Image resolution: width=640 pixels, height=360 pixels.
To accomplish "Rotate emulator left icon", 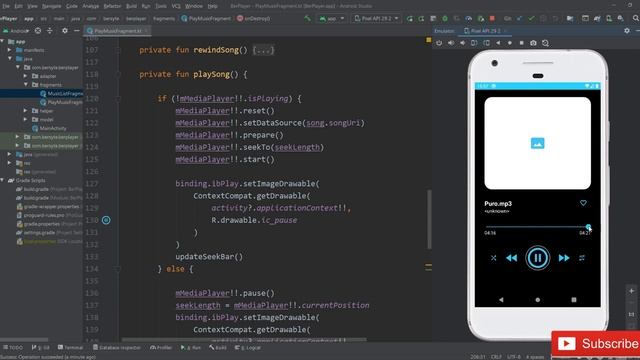I will [x=474, y=43].
